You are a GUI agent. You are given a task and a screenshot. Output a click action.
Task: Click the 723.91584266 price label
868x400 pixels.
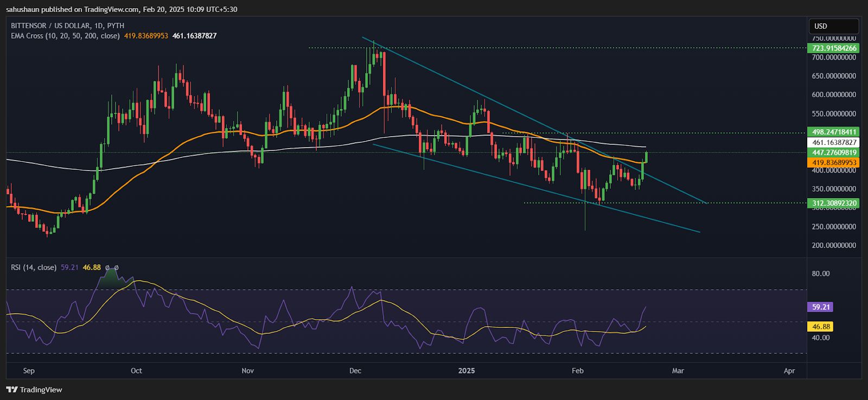(834, 48)
